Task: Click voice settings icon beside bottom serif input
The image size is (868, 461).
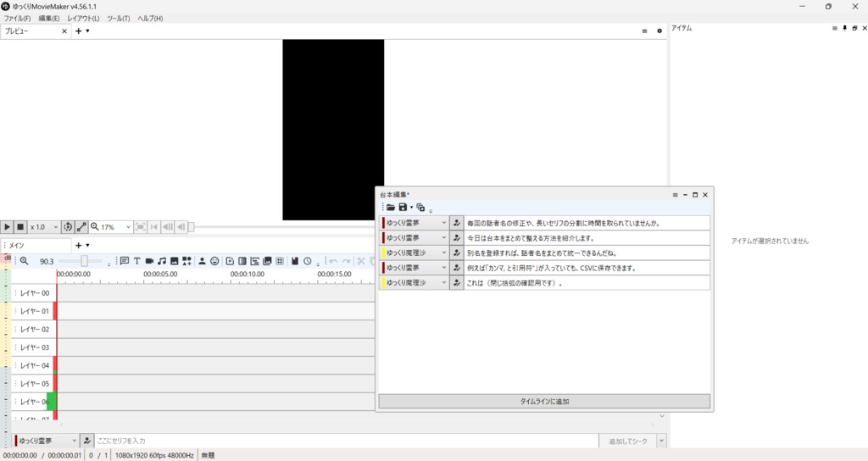Action: click(87, 441)
